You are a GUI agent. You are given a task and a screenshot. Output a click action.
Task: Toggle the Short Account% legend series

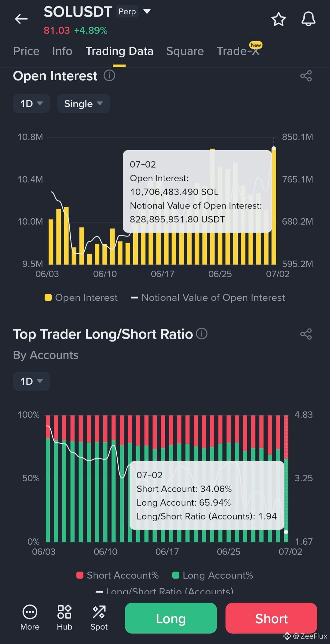pos(118,575)
